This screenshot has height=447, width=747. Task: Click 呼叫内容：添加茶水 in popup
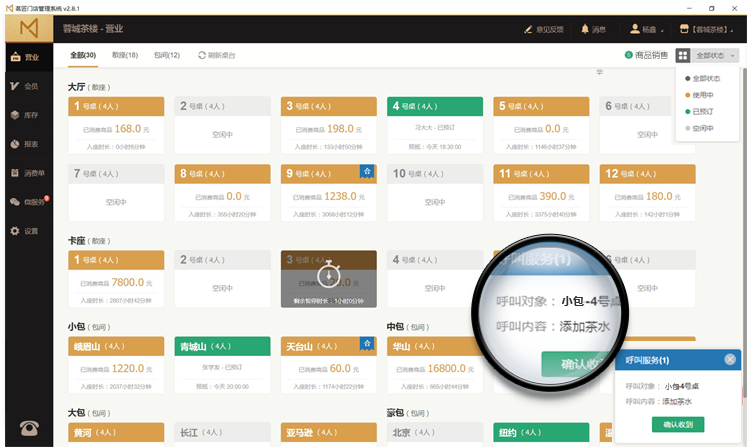658,402
